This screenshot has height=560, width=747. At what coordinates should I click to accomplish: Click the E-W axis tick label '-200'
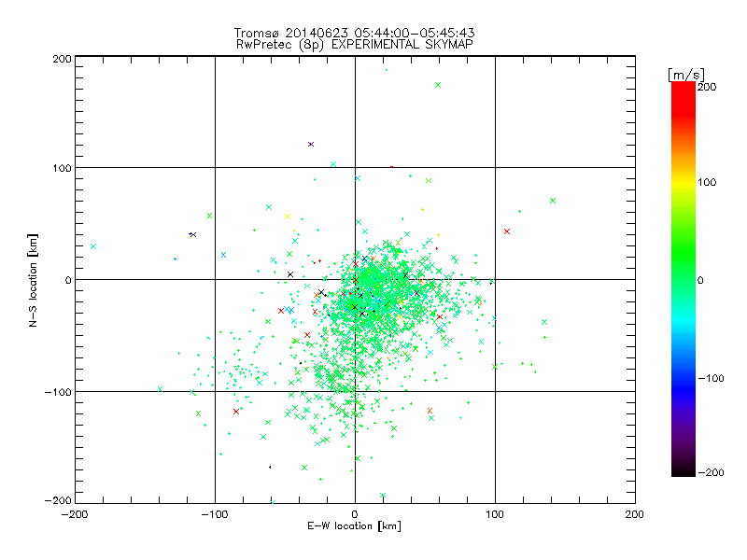75,514
